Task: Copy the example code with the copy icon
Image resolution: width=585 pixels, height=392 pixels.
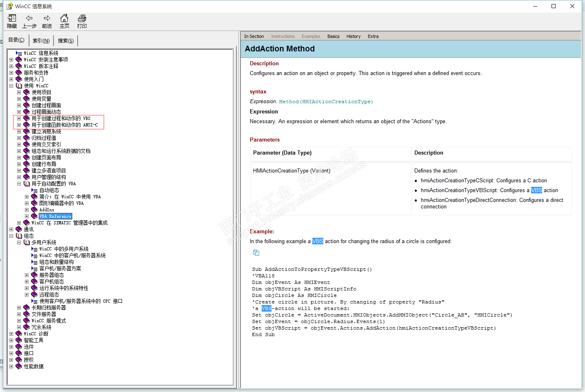Action: click(256, 253)
